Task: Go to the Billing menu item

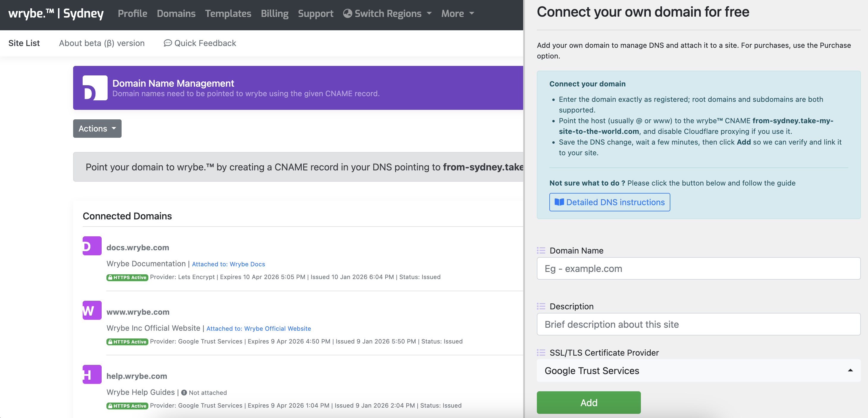Action: [274, 13]
